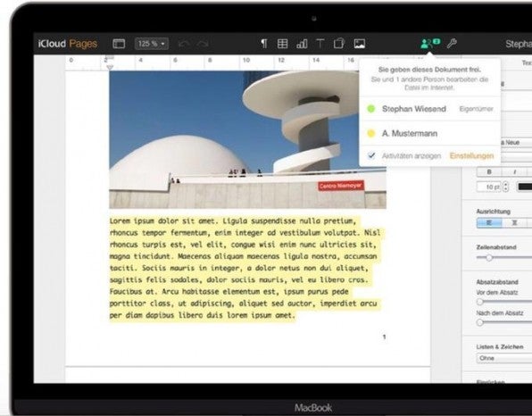Click yellow status dot beside A. Mustermann
Viewport: 532px width, 416px height.
371,133
